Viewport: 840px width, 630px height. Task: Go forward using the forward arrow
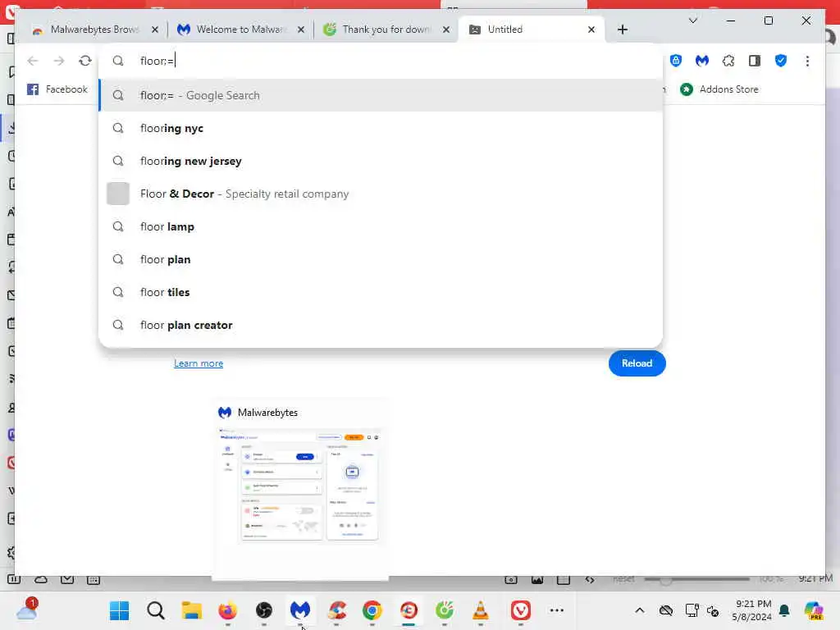(59, 61)
